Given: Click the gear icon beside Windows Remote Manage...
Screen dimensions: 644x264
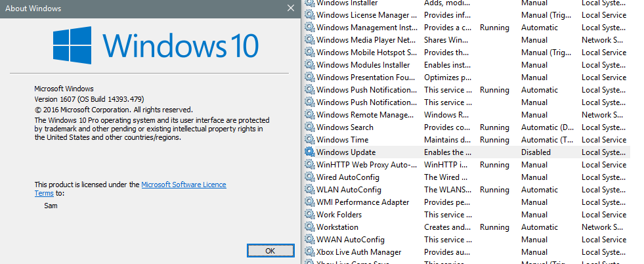Looking at the screenshot, I should [x=309, y=114].
